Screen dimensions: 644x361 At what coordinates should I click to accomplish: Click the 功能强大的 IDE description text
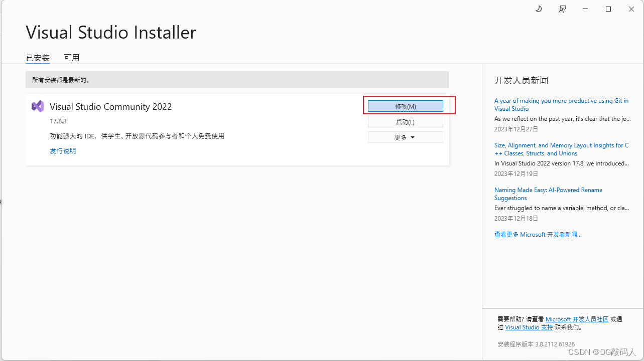[x=137, y=136]
